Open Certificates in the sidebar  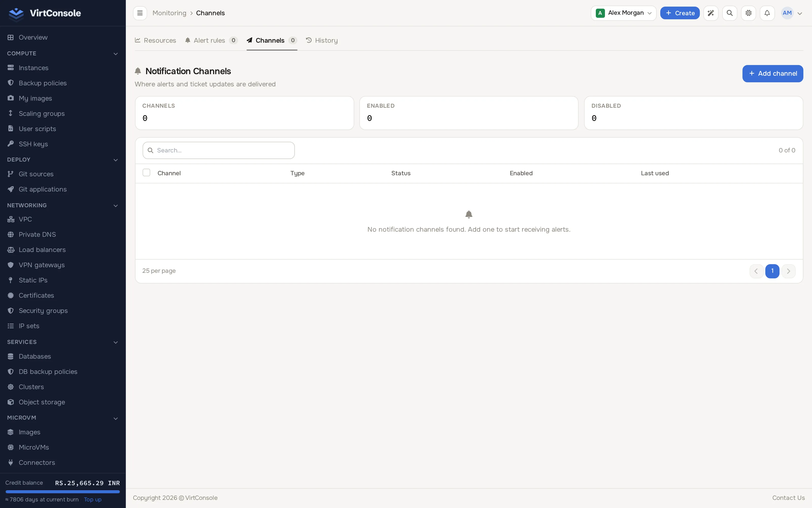pyautogui.click(x=63, y=296)
